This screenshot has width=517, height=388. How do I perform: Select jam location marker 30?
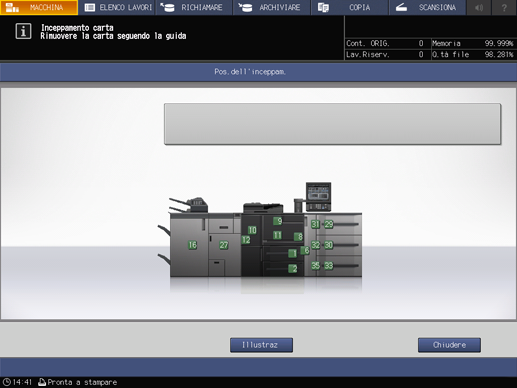click(x=329, y=245)
